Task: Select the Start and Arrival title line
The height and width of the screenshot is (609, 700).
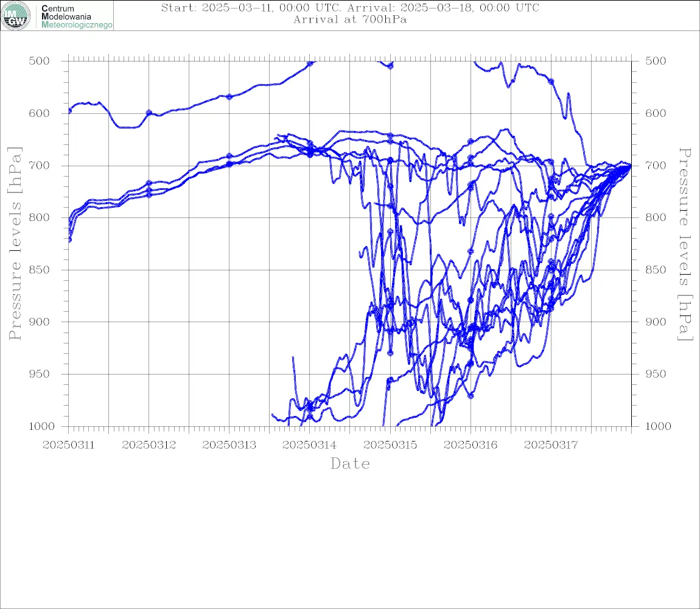Action: pyautogui.click(x=350, y=7)
